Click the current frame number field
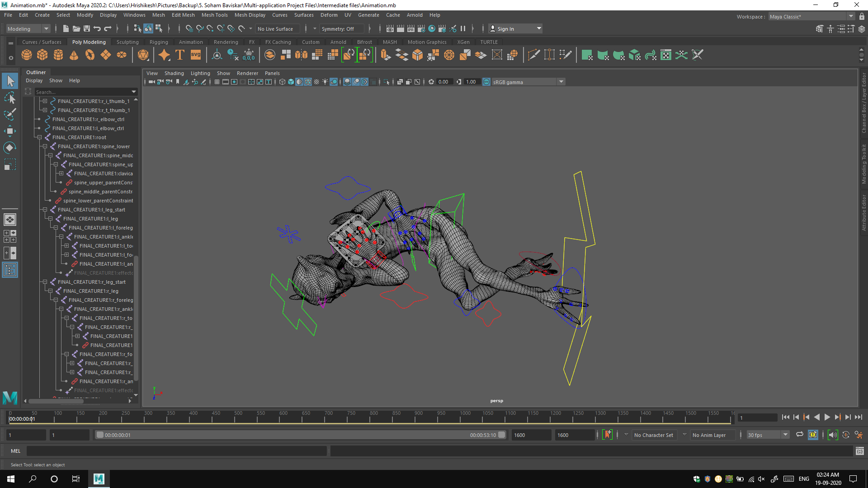This screenshot has height=488, width=868. point(757,418)
